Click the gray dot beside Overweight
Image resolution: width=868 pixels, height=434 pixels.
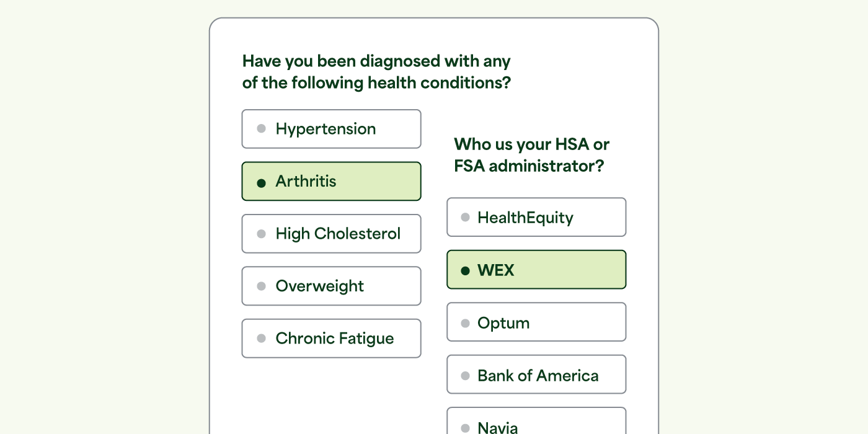point(262,286)
